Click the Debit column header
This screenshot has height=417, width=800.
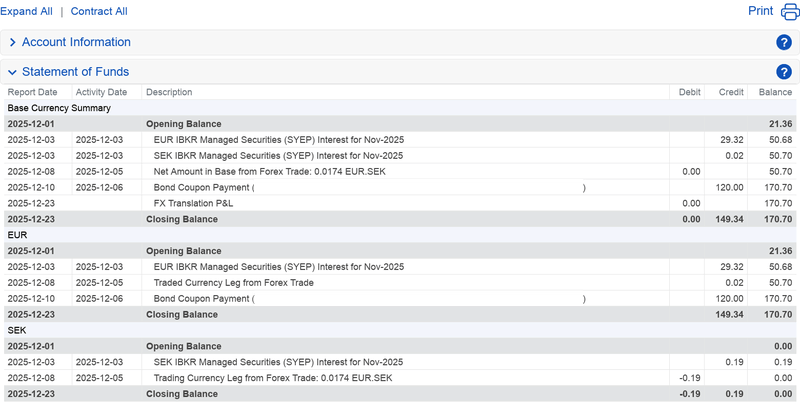pyautogui.click(x=689, y=92)
